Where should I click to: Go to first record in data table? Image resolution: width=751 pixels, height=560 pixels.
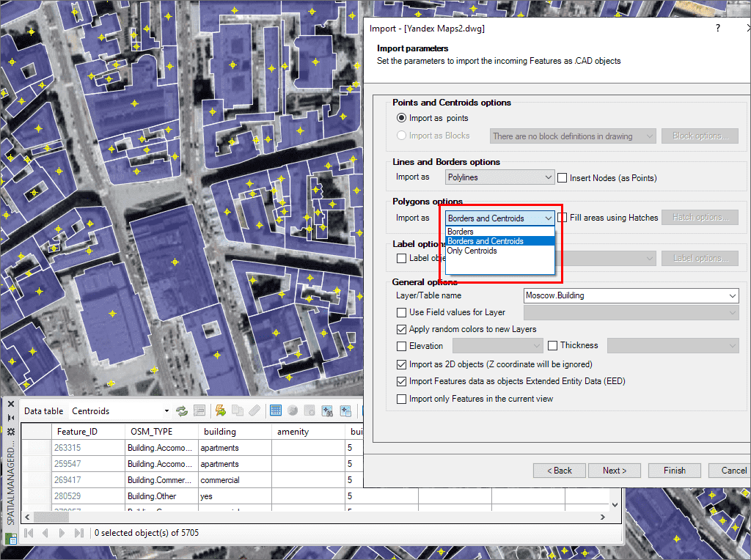click(x=29, y=533)
